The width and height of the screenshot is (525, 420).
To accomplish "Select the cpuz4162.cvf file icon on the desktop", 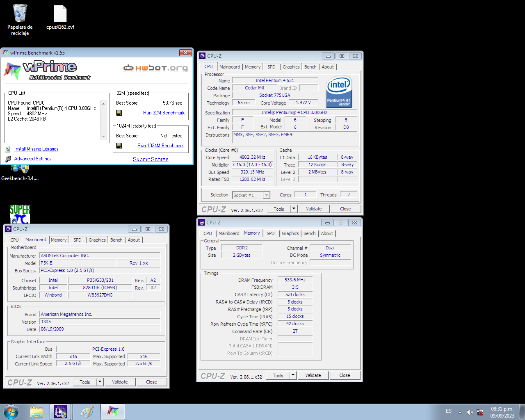I will point(60,17).
